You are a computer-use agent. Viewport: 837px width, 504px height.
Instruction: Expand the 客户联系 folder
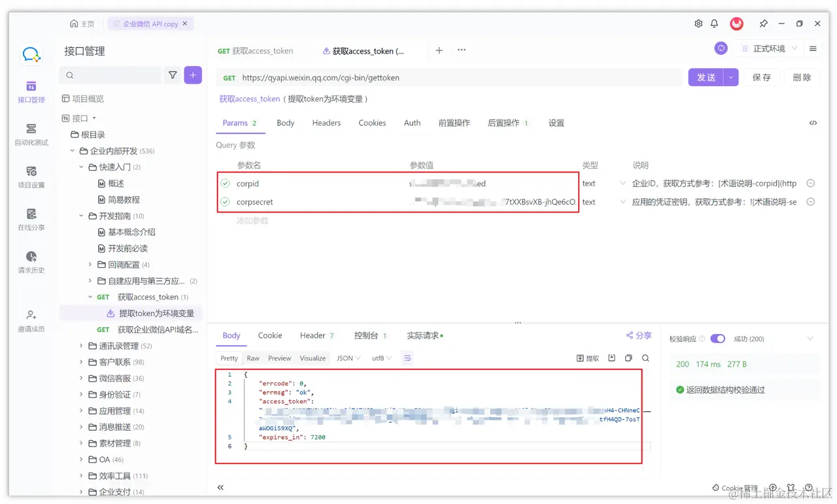pos(81,362)
